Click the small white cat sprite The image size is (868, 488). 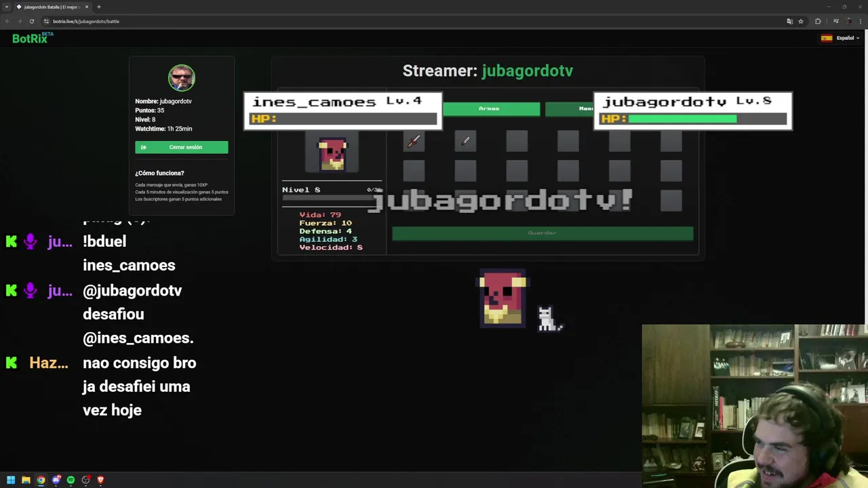(x=549, y=319)
